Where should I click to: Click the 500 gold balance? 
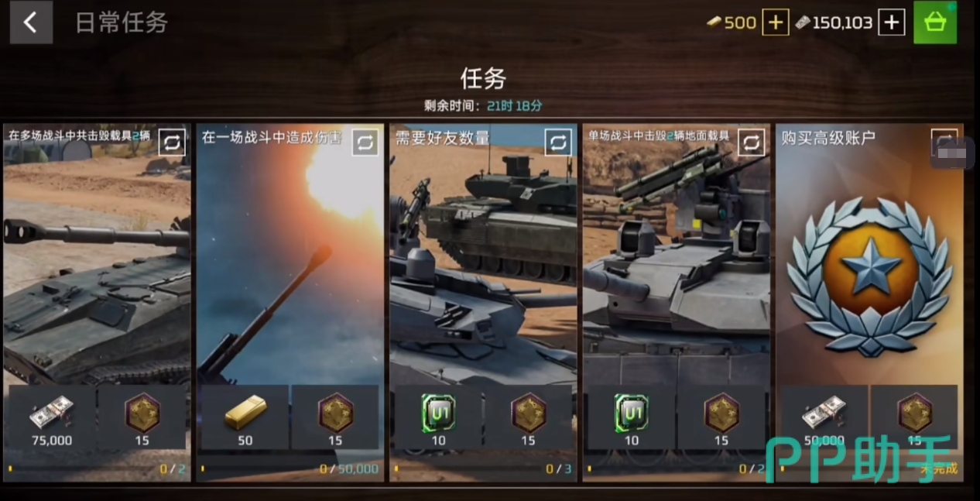tap(732, 22)
